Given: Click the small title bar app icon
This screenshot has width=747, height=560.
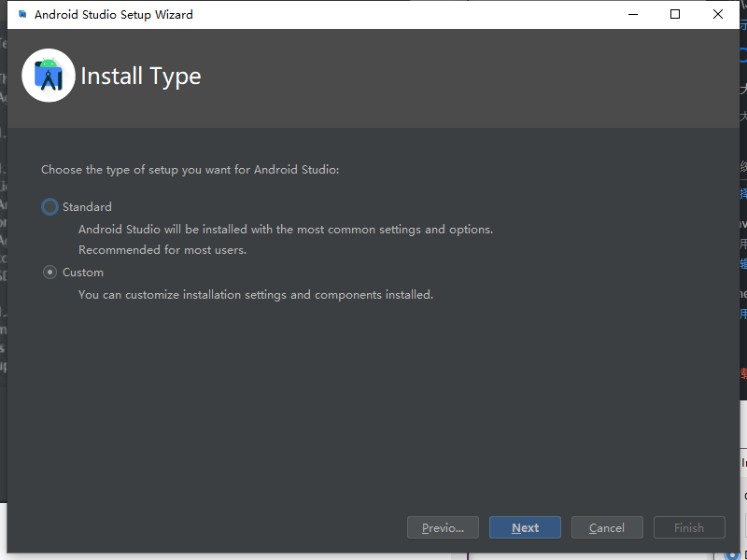Looking at the screenshot, I should [x=22, y=15].
